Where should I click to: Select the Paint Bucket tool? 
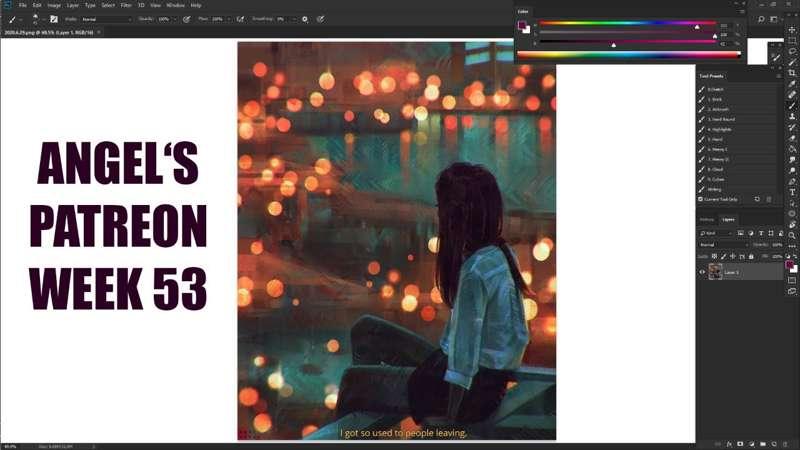coord(792,149)
